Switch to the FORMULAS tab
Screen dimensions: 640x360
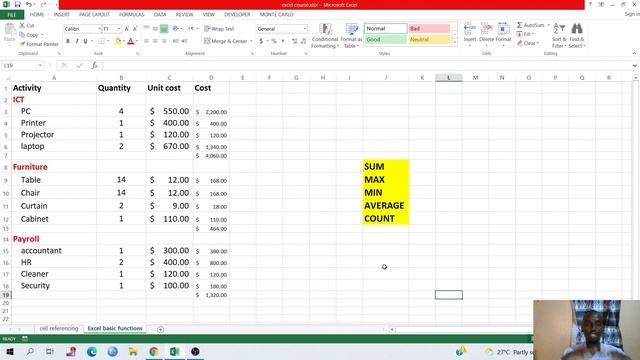[x=131, y=15]
